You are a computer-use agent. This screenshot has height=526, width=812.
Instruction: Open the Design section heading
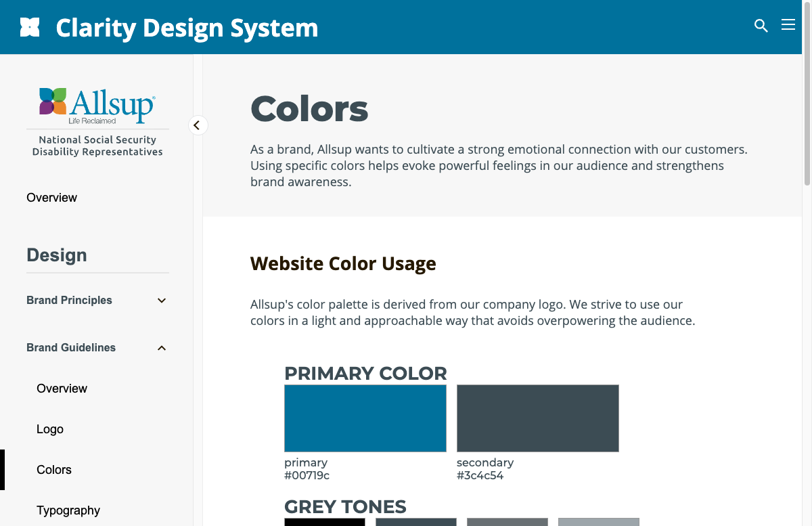click(x=56, y=255)
